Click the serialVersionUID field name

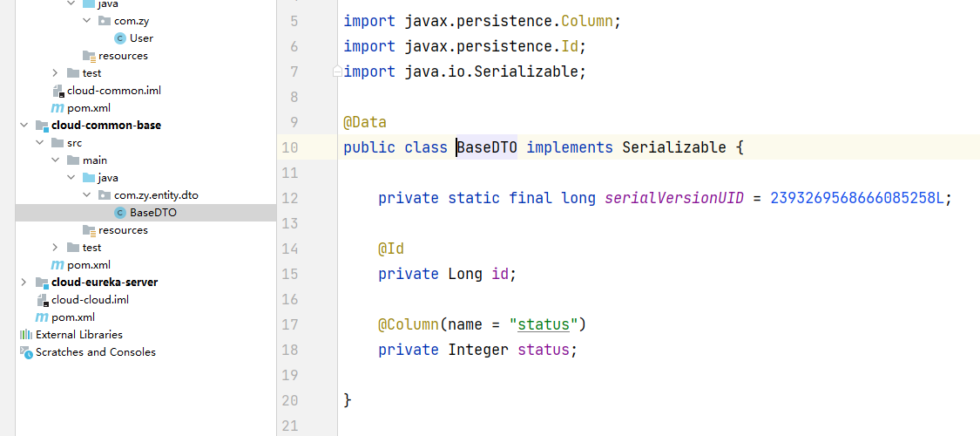pyautogui.click(x=674, y=198)
